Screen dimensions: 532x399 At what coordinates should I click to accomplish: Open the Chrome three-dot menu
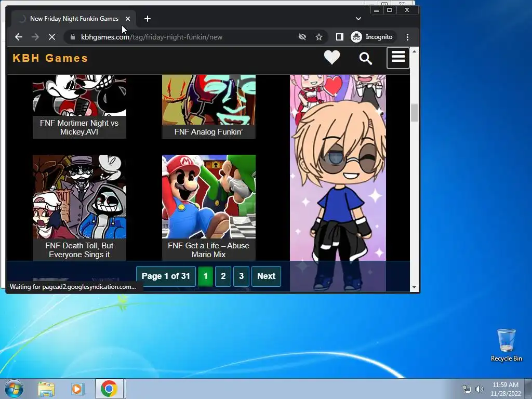407,37
